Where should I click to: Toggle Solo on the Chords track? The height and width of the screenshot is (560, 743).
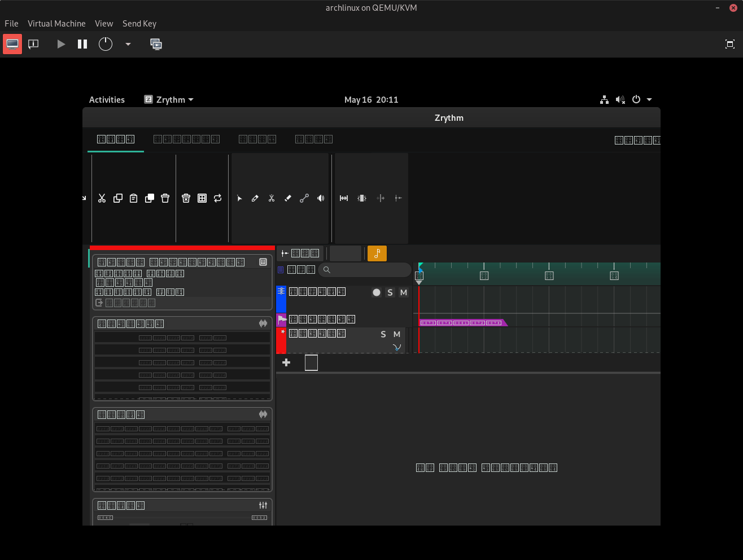[x=390, y=292]
